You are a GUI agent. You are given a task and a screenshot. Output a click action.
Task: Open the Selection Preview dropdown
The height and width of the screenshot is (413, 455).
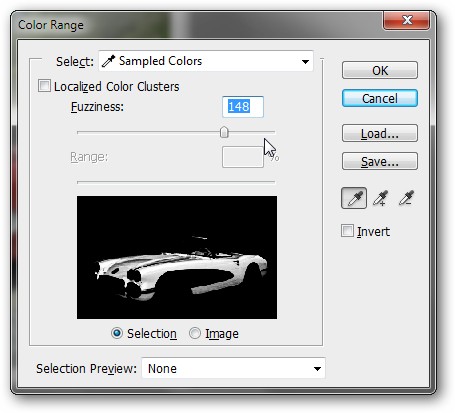click(233, 368)
